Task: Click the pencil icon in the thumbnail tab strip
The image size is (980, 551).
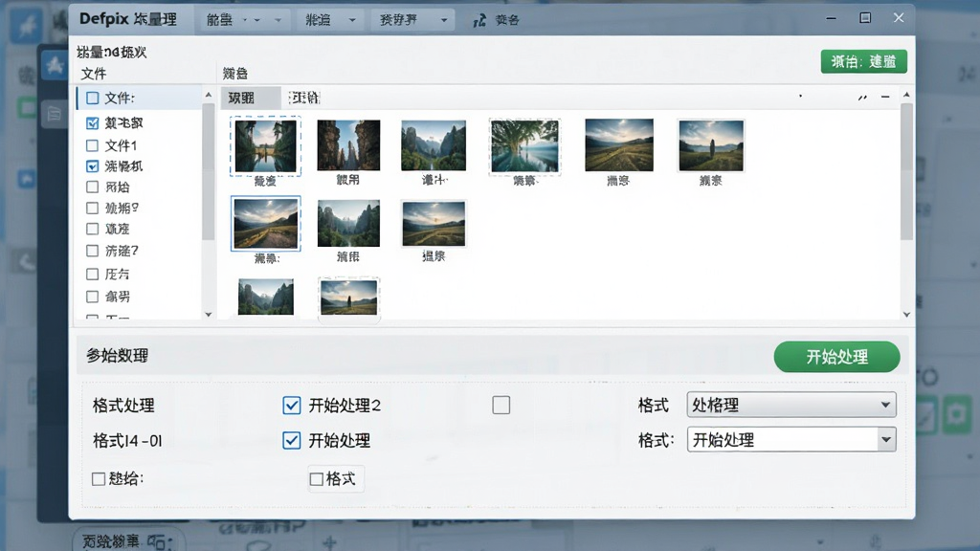Action: [x=862, y=98]
